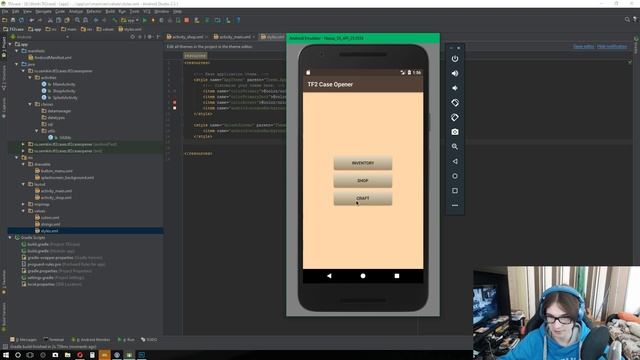This screenshot has height=360, width=640.
Task: Open the Search Everywhere magnifier at top right
Action: (x=627, y=20)
